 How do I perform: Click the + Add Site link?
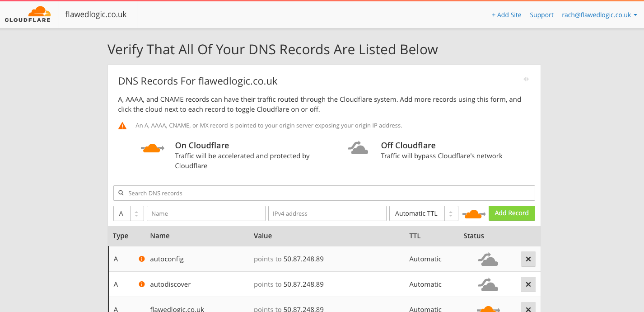(x=506, y=15)
